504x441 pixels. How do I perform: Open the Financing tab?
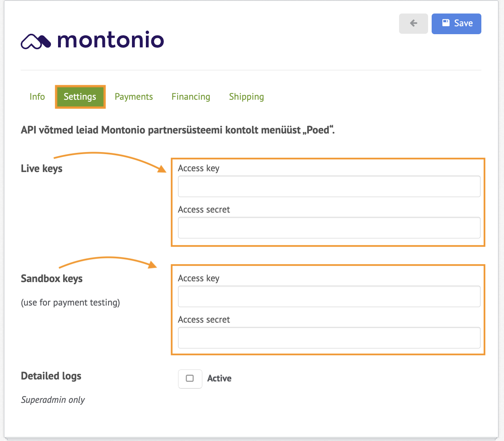(191, 97)
